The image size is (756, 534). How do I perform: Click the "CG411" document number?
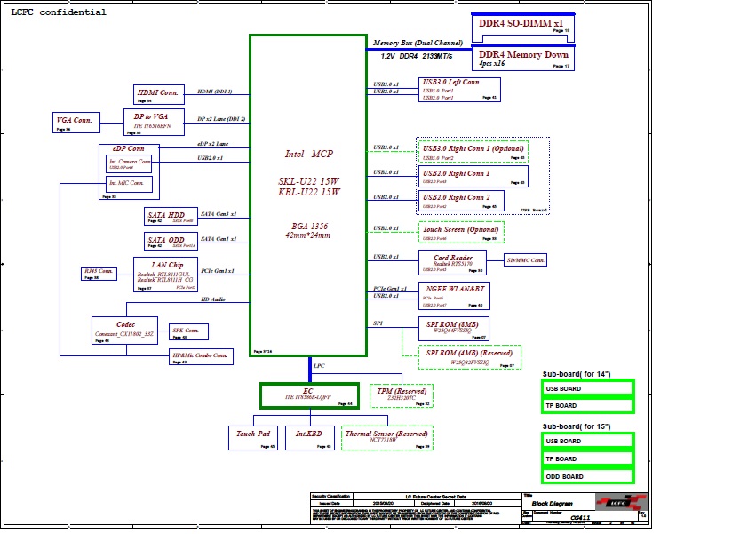click(580, 518)
